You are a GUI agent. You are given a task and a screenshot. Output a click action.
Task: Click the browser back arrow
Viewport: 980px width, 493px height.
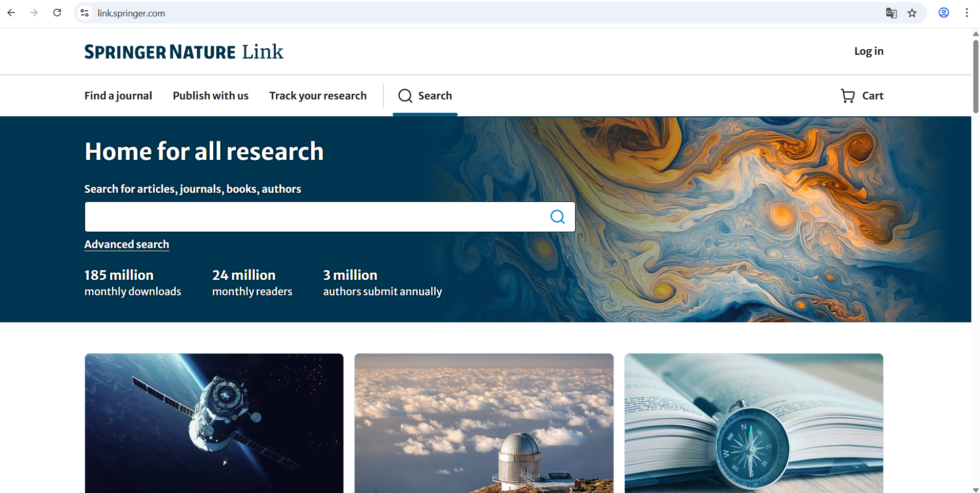click(x=11, y=13)
